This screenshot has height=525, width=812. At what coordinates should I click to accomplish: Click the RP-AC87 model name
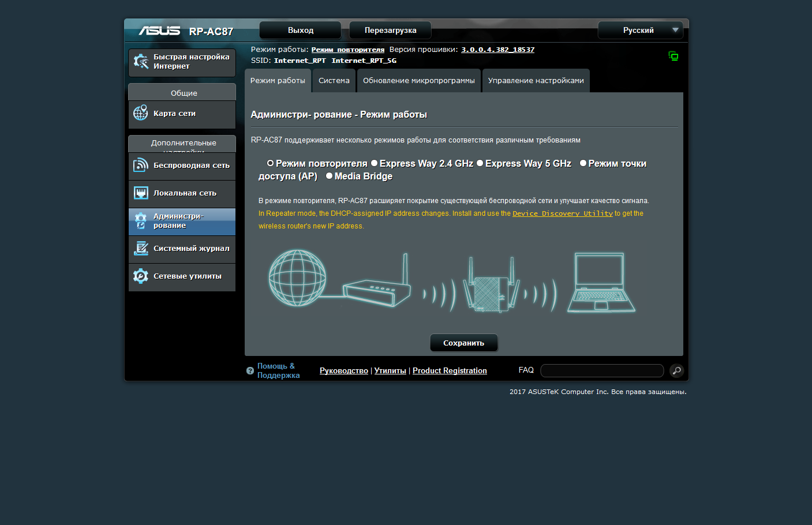click(x=211, y=32)
